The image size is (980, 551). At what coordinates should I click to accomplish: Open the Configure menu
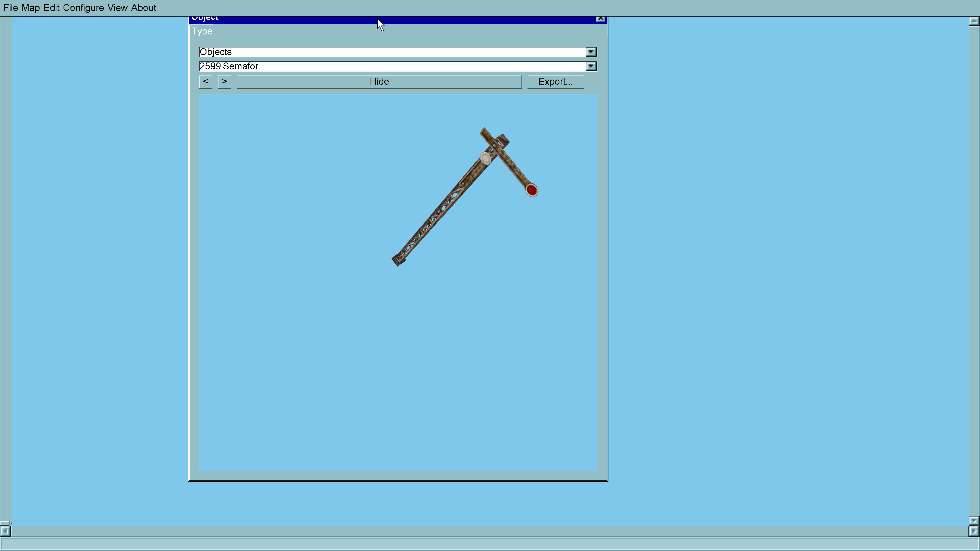[x=83, y=8]
